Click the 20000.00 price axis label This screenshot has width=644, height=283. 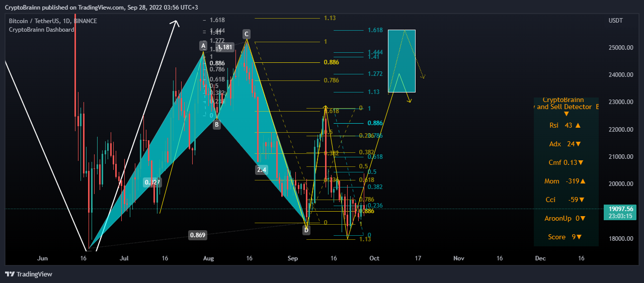click(620, 184)
